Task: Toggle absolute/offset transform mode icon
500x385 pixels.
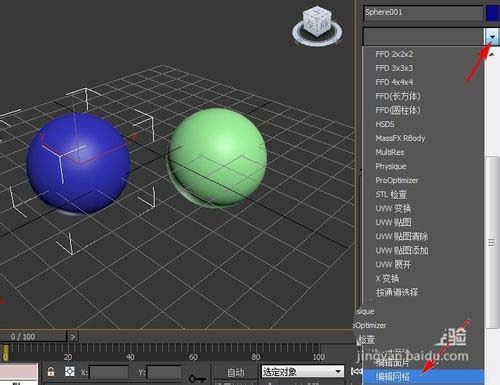Action: (x=70, y=371)
